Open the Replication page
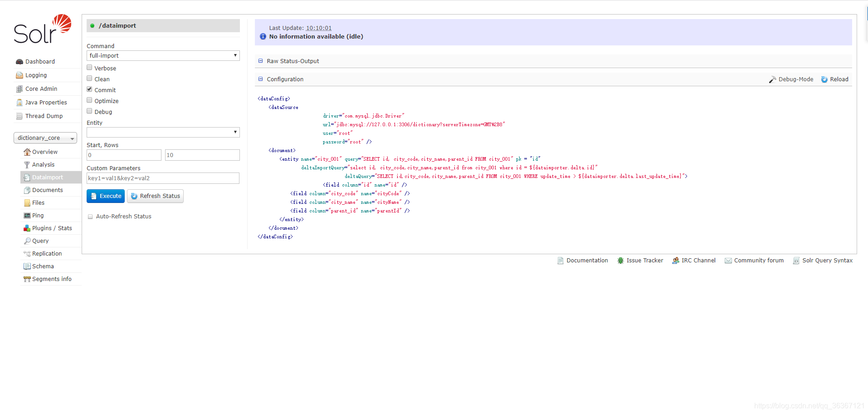Screen dimensions: 868x414 click(x=47, y=254)
